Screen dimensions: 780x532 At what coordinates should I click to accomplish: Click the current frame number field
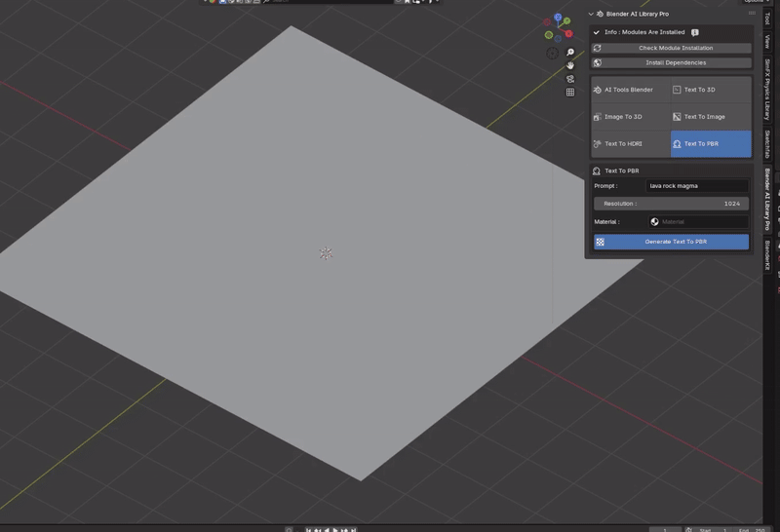665,530
